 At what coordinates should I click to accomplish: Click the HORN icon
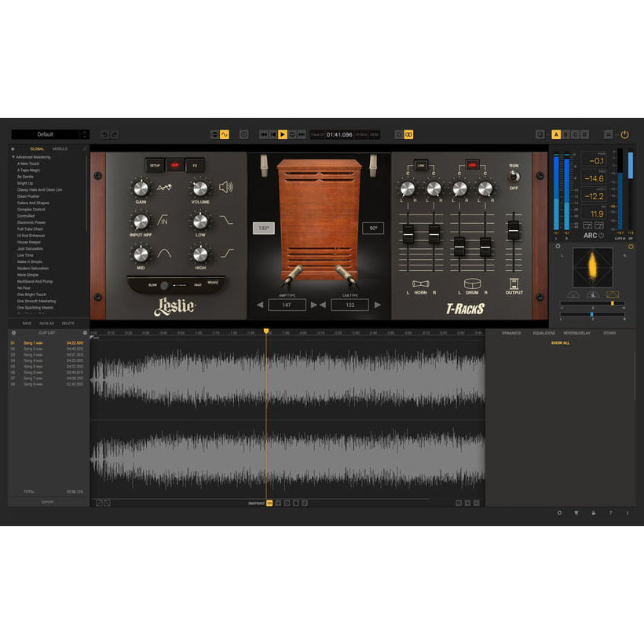421,284
